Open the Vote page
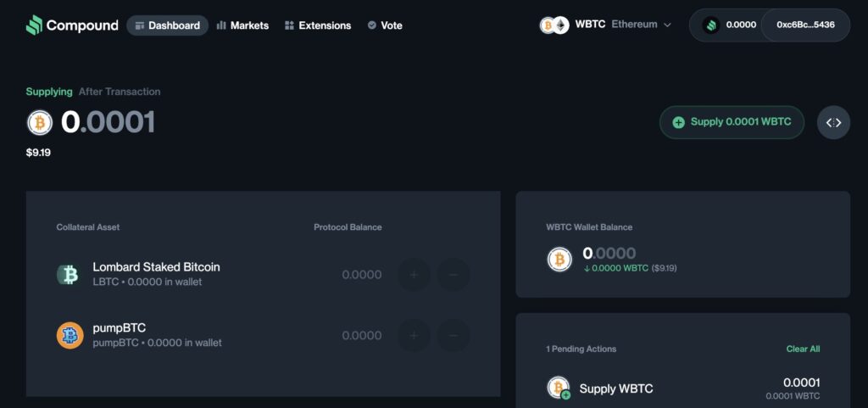This screenshot has width=868, height=408. 385,25
